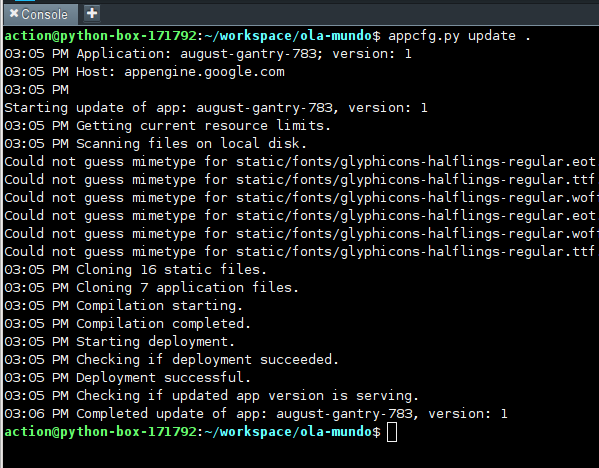Click the terminal cursor at the last prompt
The width and height of the screenshot is (599, 468).
tap(392, 432)
